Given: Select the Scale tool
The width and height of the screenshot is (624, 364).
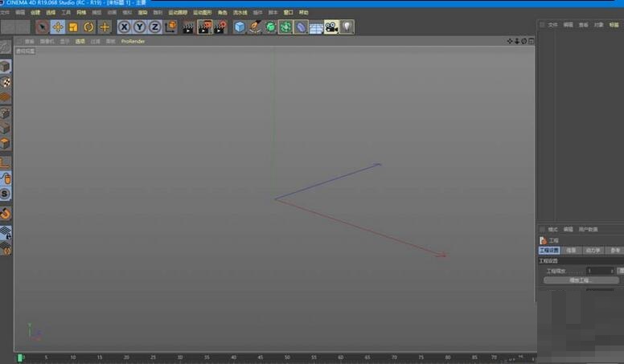Looking at the screenshot, I should [73, 27].
